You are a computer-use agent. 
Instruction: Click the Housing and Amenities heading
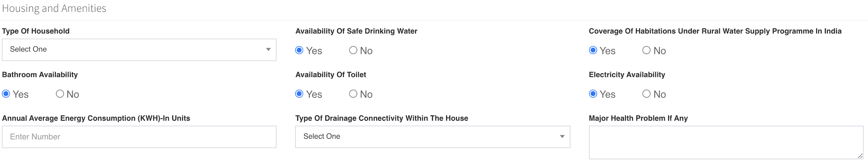tap(54, 8)
